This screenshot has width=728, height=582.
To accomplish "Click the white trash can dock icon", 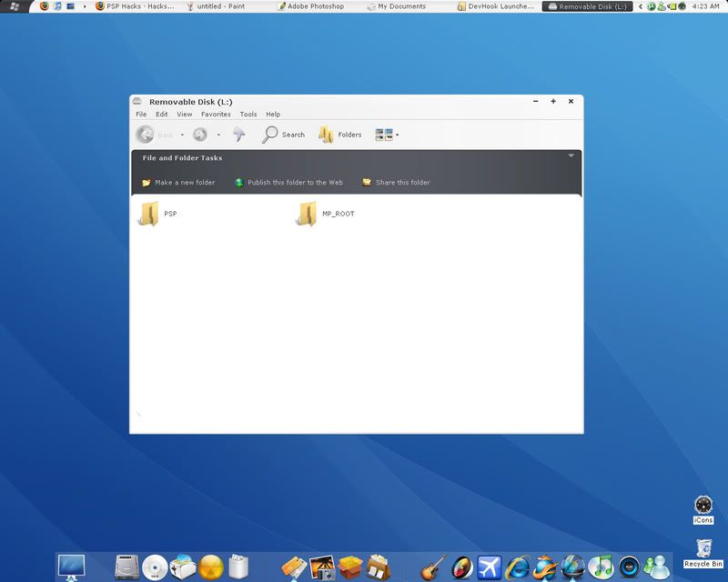I will [x=238, y=567].
